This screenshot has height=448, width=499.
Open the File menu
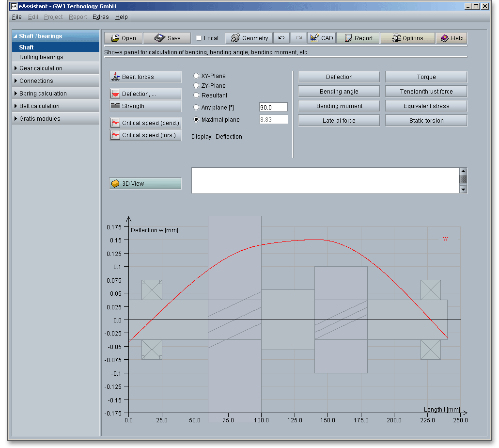[16, 17]
